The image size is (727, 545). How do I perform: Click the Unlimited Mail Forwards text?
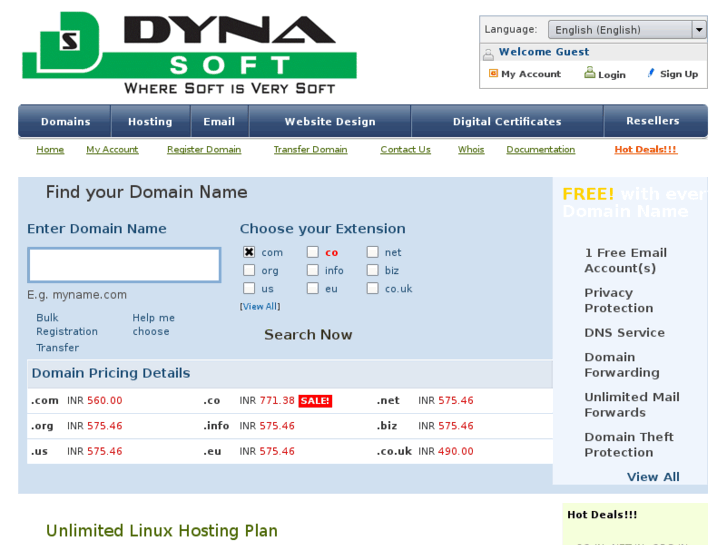pos(632,405)
